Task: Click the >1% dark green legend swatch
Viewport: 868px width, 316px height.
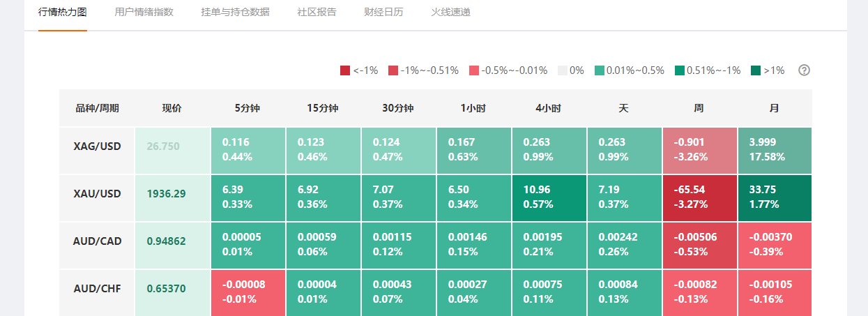Action: pos(756,70)
